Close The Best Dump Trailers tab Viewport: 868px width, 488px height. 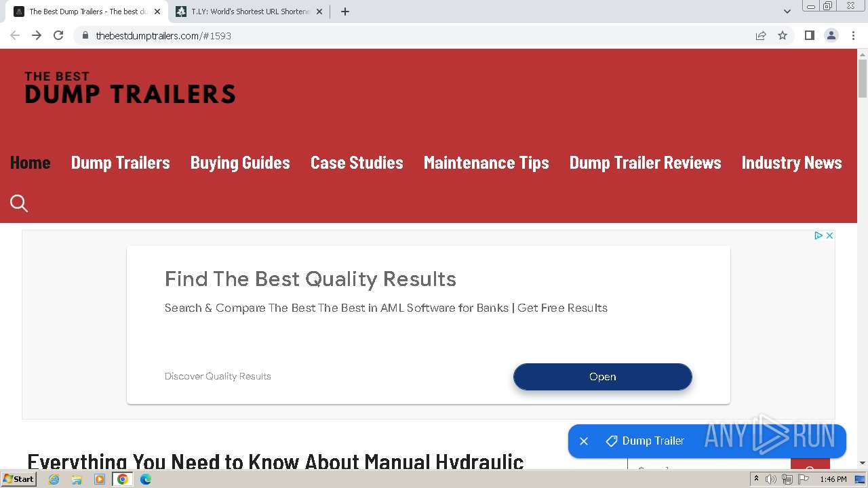coord(157,12)
